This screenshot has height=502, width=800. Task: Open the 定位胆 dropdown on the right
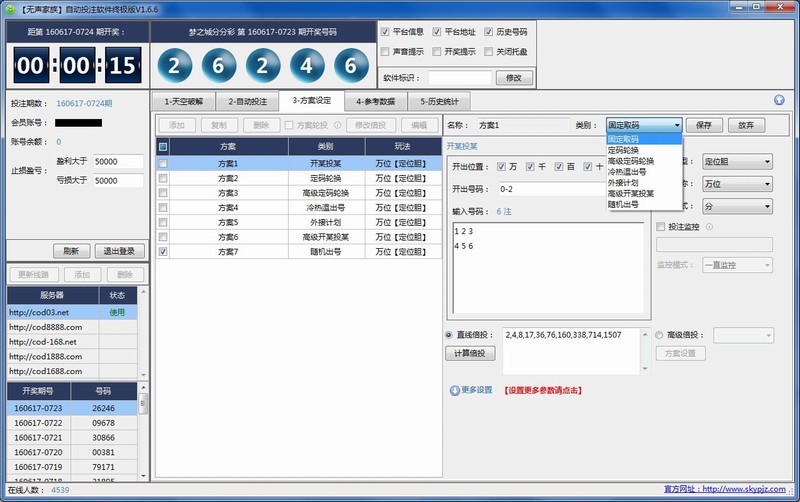pyautogui.click(x=737, y=161)
